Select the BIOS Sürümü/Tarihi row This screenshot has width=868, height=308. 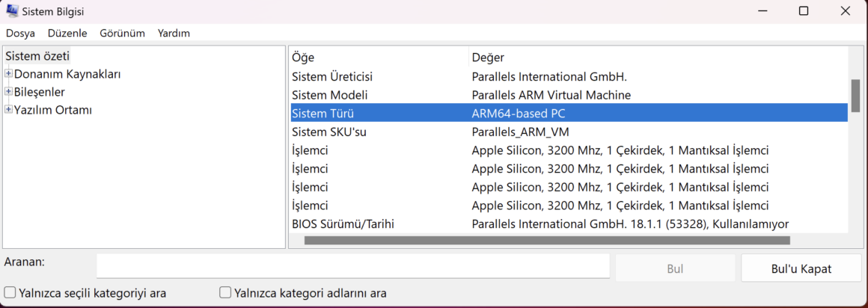click(569, 224)
